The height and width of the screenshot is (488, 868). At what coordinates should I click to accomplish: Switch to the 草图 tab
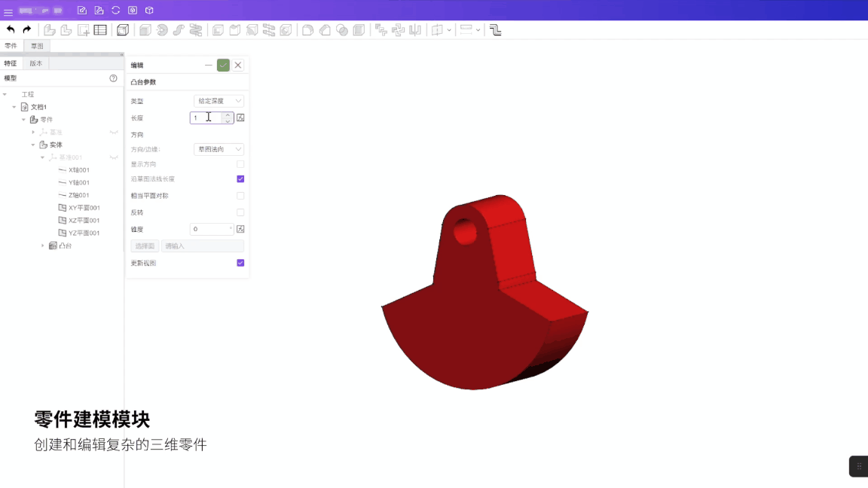point(37,46)
